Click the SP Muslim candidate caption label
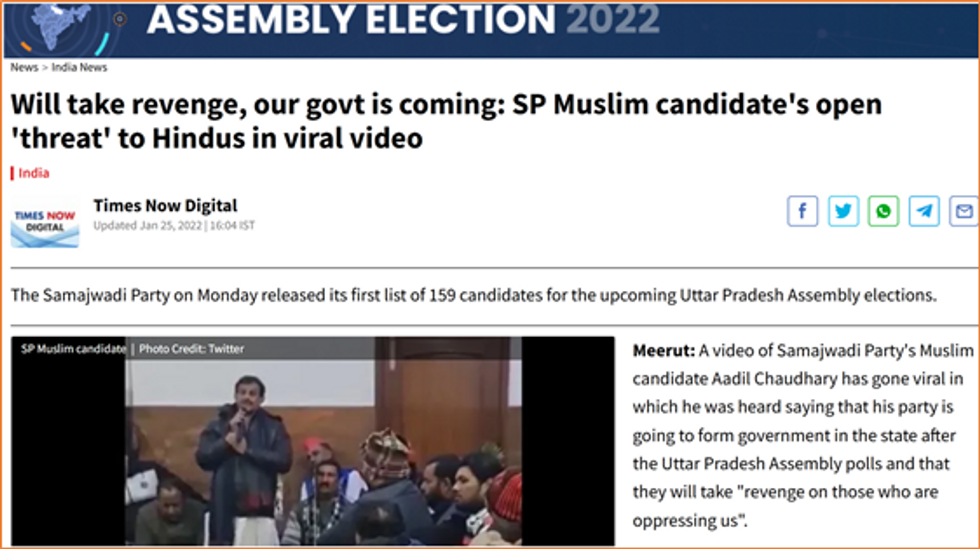Screen dimensions: 980x549 click(73, 349)
